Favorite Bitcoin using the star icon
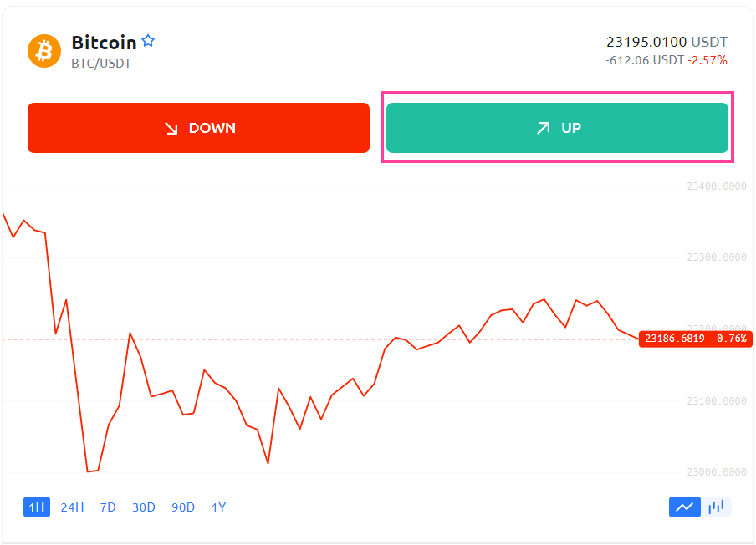Viewport: 756px width, 545px height. 149,39
